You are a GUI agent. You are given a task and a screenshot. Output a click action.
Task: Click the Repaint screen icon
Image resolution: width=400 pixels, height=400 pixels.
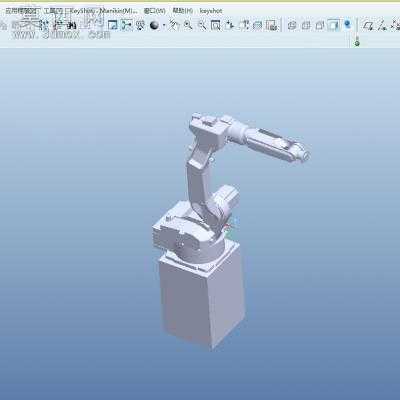113,25
